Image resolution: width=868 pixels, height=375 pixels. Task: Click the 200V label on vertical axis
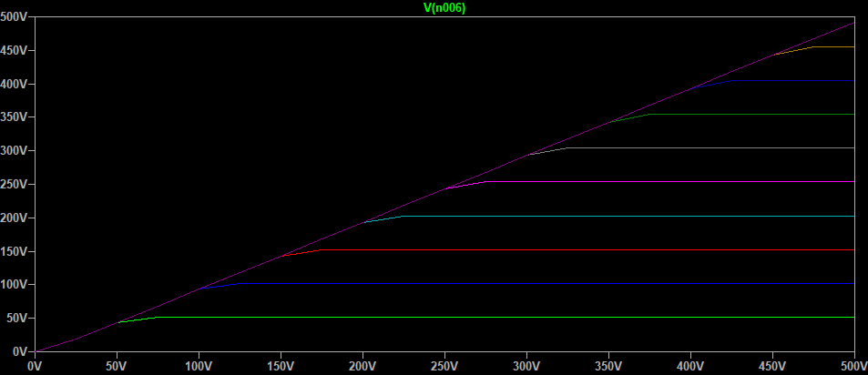14,218
